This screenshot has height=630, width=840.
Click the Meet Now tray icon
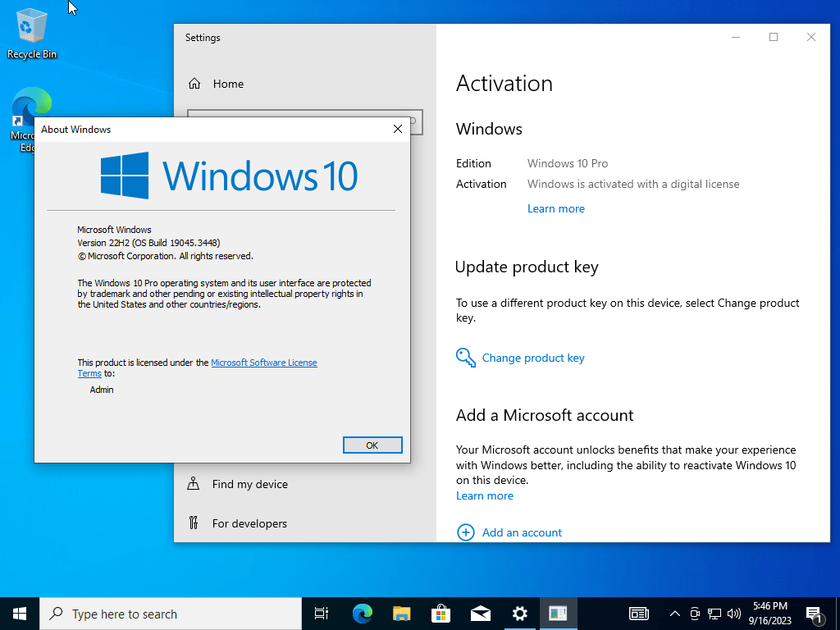(695, 614)
